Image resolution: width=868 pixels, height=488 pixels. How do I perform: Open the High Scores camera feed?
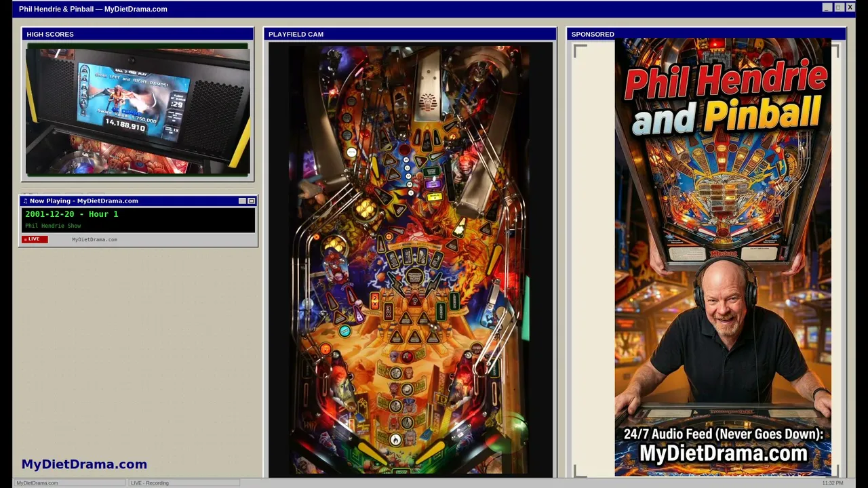[138, 110]
